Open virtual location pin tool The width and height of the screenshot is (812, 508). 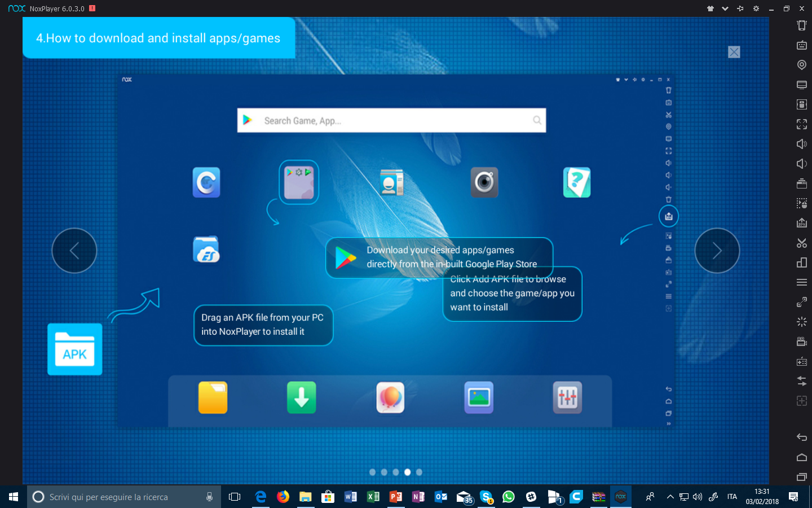click(x=801, y=65)
